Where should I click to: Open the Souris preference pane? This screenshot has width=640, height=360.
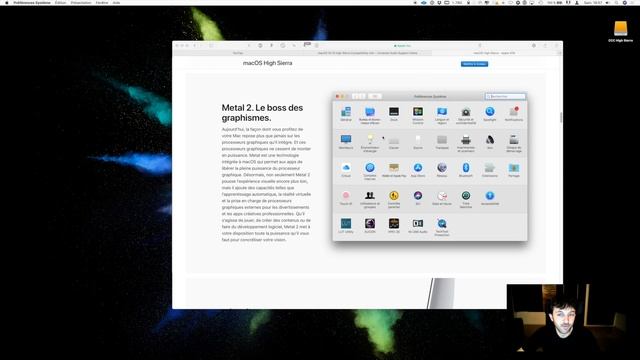click(x=418, y=142)
